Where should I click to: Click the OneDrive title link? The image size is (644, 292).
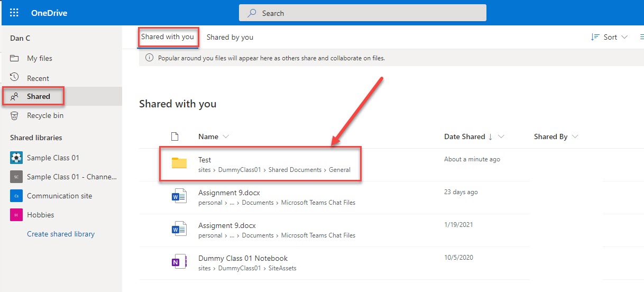coord(49,13)
